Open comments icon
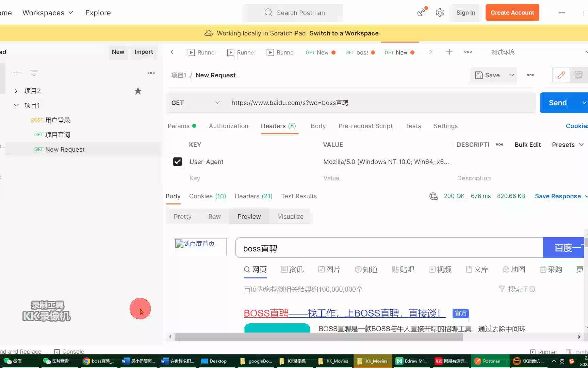 [578, 75]
